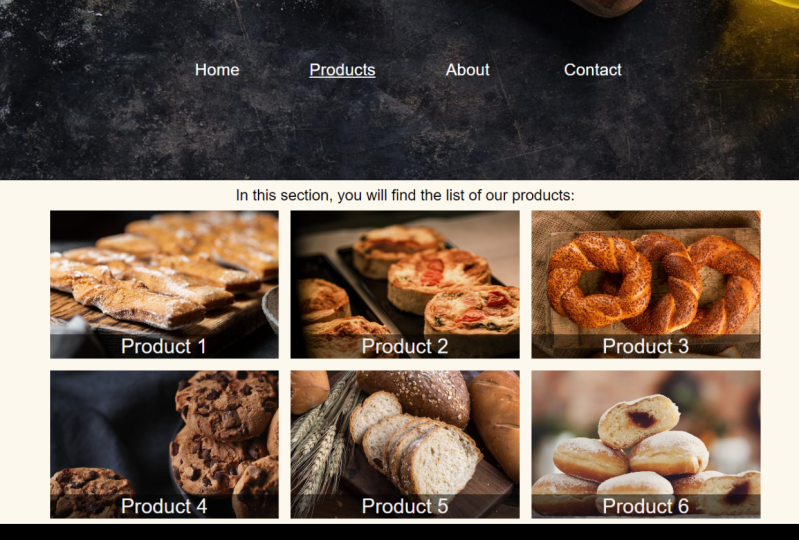Go to the underlined Products link

[342, 70]
